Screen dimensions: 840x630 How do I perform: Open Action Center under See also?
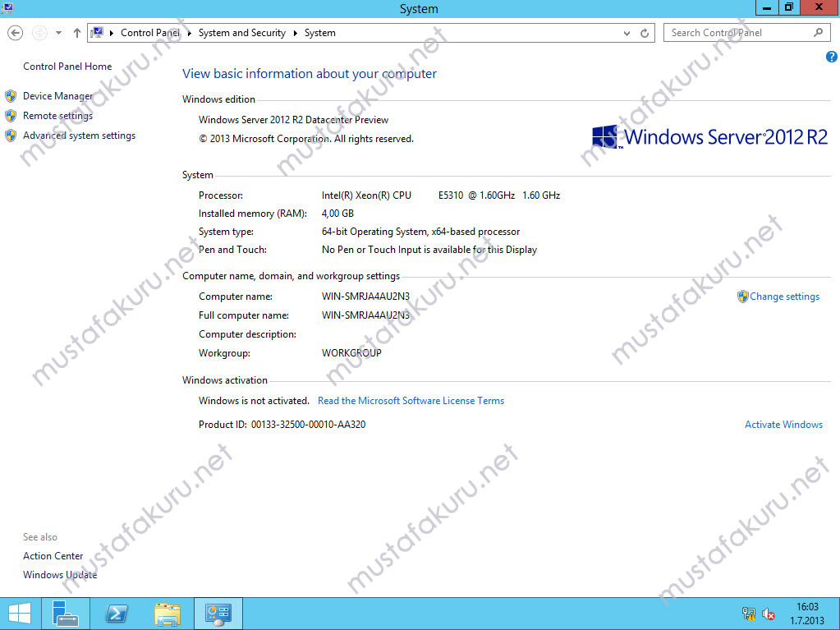[53, 556]
